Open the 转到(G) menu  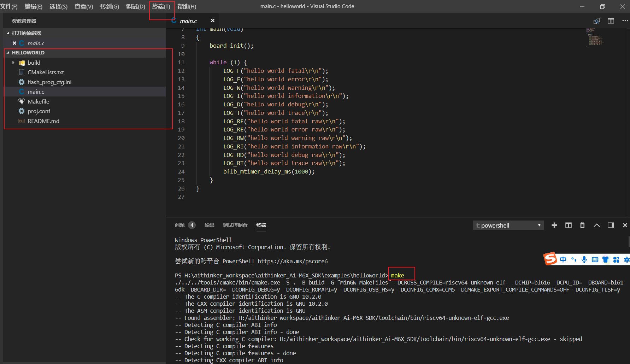pyautogui.click(x=110, y=6)
